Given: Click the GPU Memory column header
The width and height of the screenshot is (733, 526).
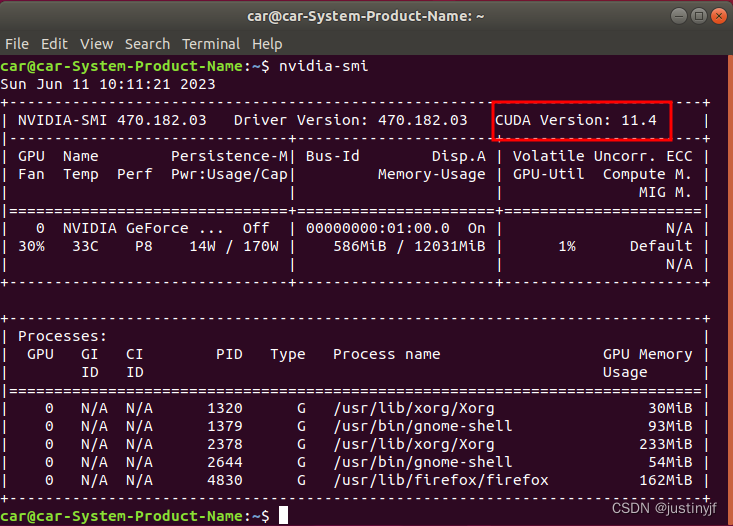Looking at the screenshot, I should pos(647,354).
